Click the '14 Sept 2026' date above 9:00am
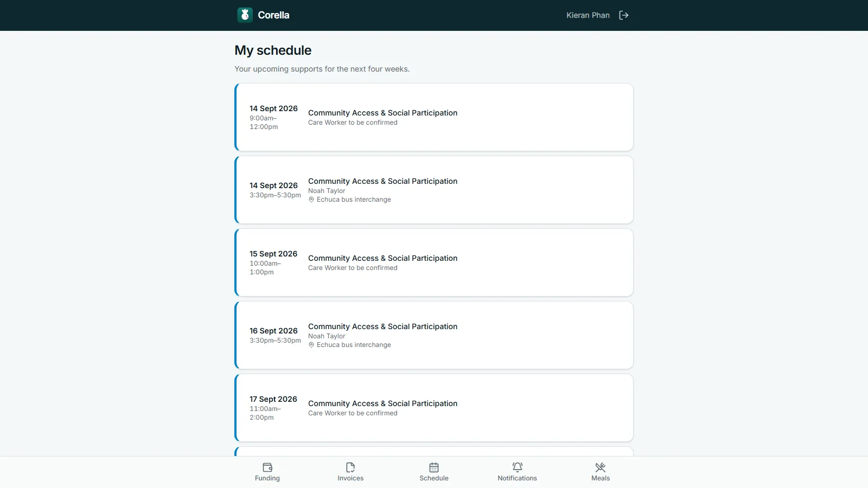The width and height of the screenshot is (868, 488). (x=273, y=108)
